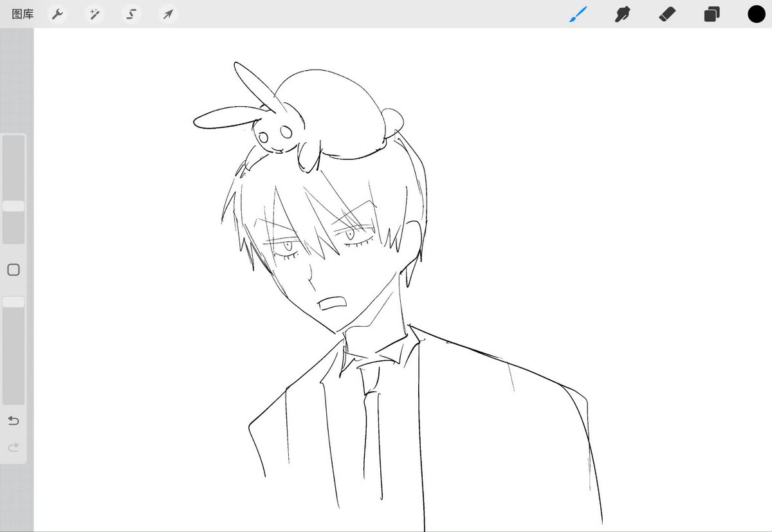Tap the Undo arrow
Viewport: 772px width, 532px height.
13,421
